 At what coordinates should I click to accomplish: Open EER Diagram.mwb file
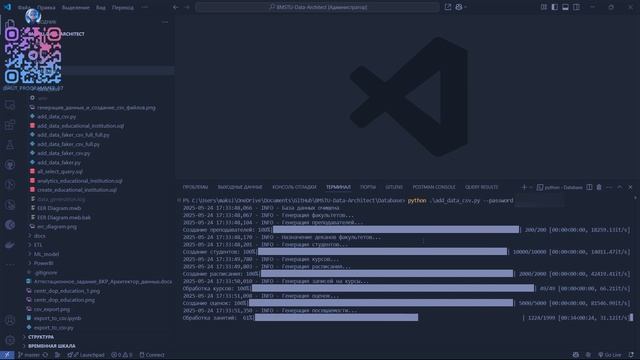point(59,208)
